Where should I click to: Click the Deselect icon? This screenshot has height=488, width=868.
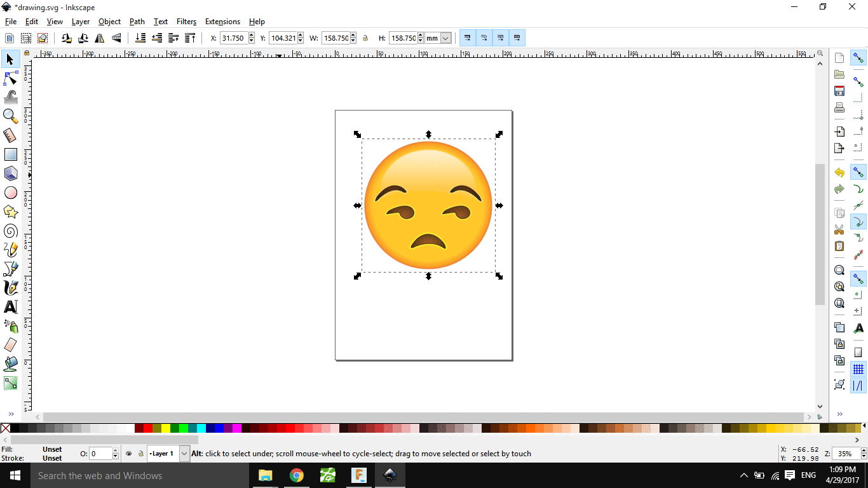click(x=43, y=38)
